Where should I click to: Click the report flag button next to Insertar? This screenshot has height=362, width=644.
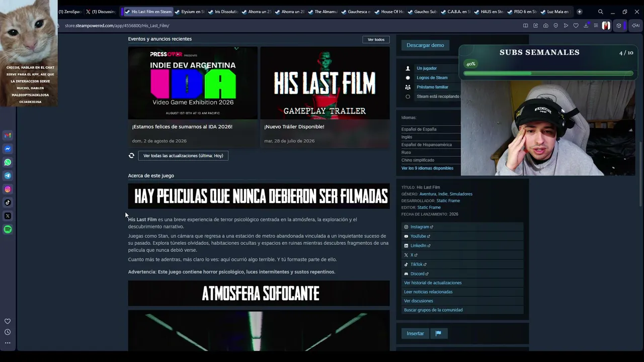pos(438,333)
